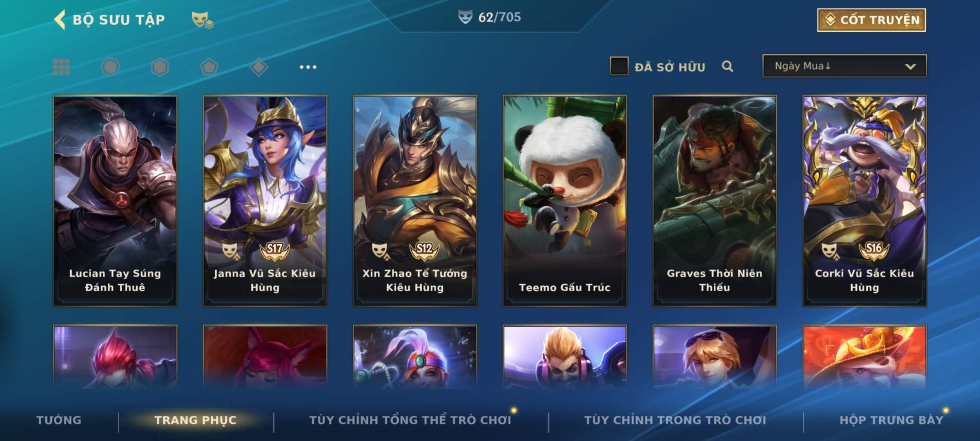Open the search magnifier icon
The height and width of the screenshot is (441, 980).
[727, 66]
